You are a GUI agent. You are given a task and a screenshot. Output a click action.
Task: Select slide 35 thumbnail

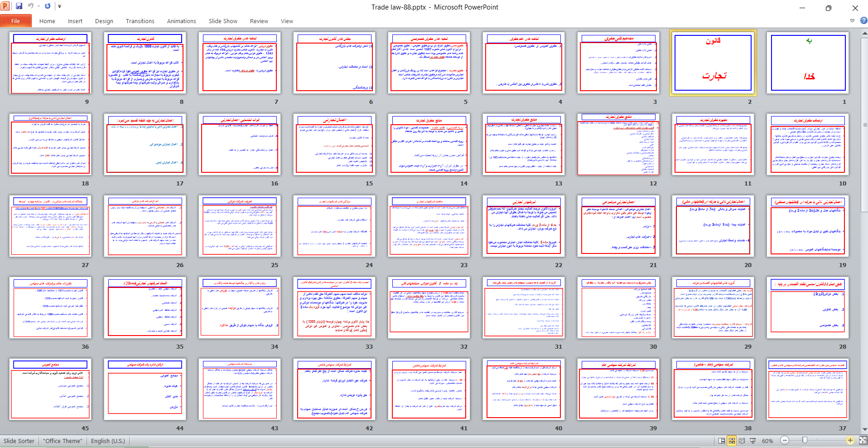pyautogui.click(x=145, y=308)
